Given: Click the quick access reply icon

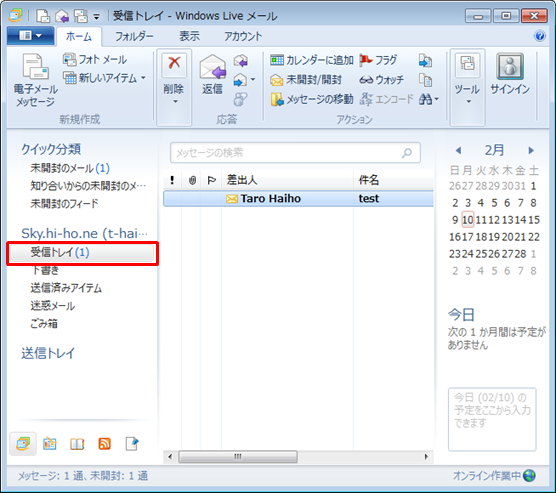Looking at the screenshot, I should pos(62,16).
